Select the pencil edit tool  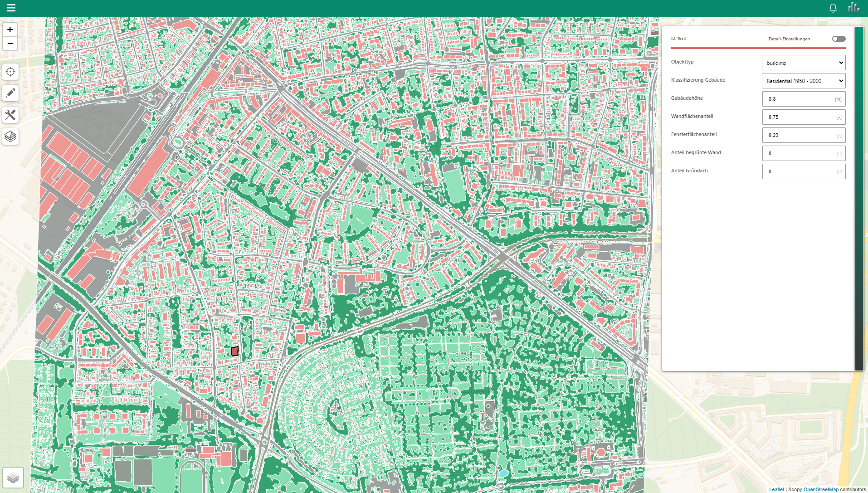[10, 93]
